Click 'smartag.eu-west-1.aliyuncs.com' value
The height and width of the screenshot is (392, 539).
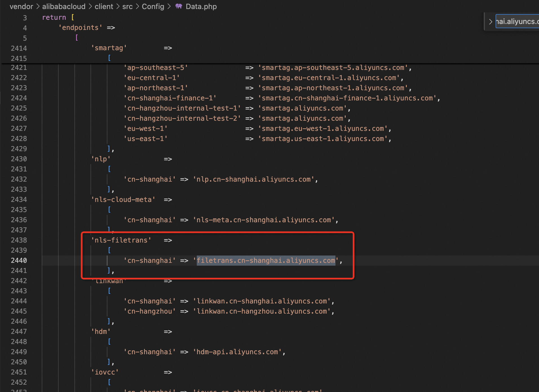click(x=323, y=129)
